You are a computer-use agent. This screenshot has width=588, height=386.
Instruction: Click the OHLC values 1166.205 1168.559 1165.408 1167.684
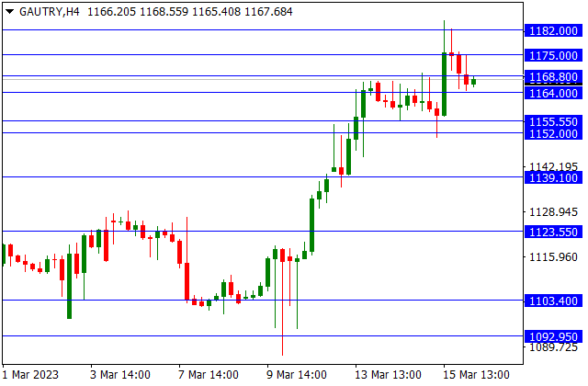click(190, 12)
